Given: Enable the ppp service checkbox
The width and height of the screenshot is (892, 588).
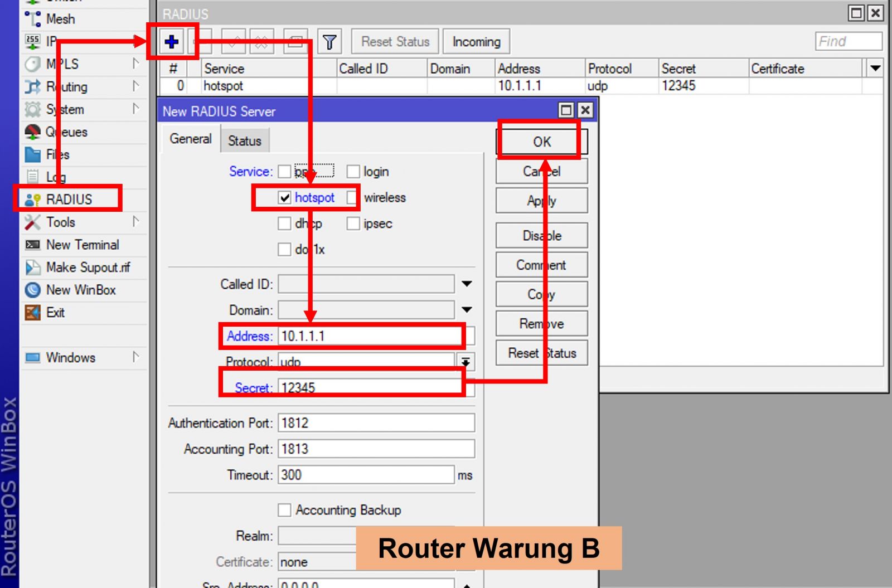Looking at the screenshot, I should coord(285,171).
